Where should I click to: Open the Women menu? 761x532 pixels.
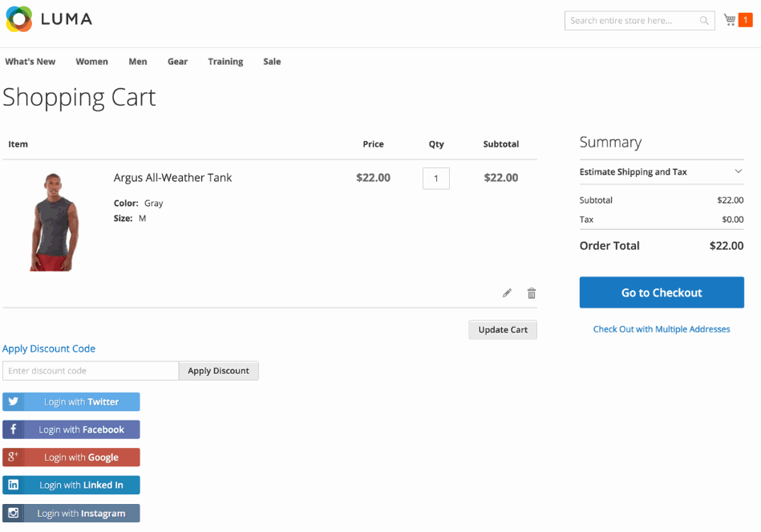[x=91, y=62]
